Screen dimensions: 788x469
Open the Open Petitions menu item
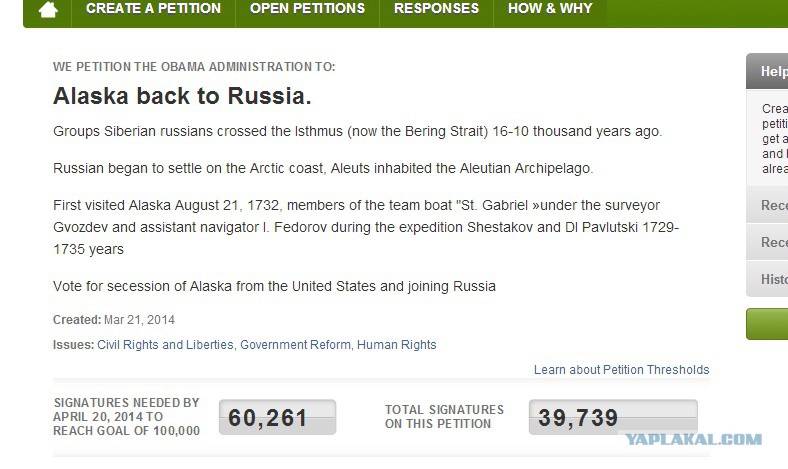pos(307,9)
